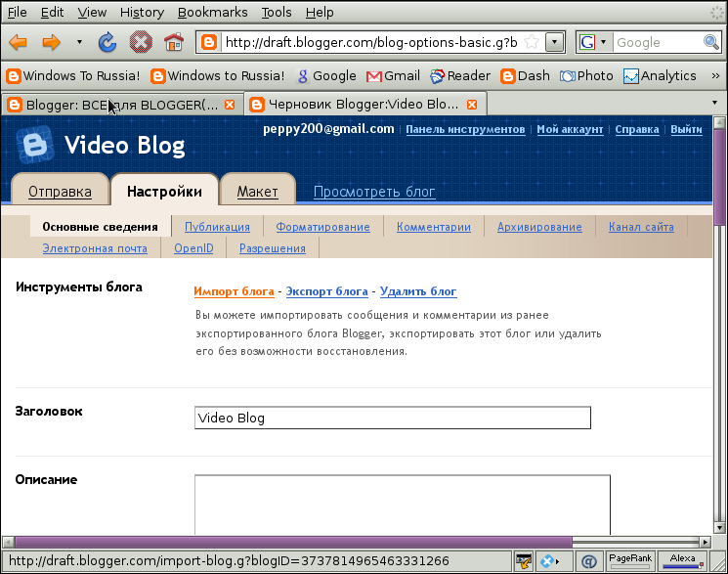Open first 'Windows To Russia!' bookmark
The width and height of the screenshot is (728, 574).
click(73, 75)
